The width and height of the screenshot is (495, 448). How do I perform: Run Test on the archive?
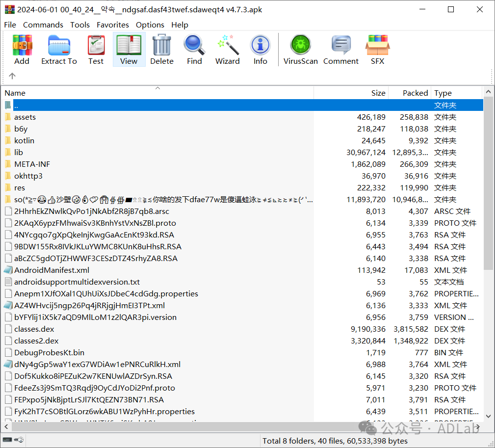point(96,49)
